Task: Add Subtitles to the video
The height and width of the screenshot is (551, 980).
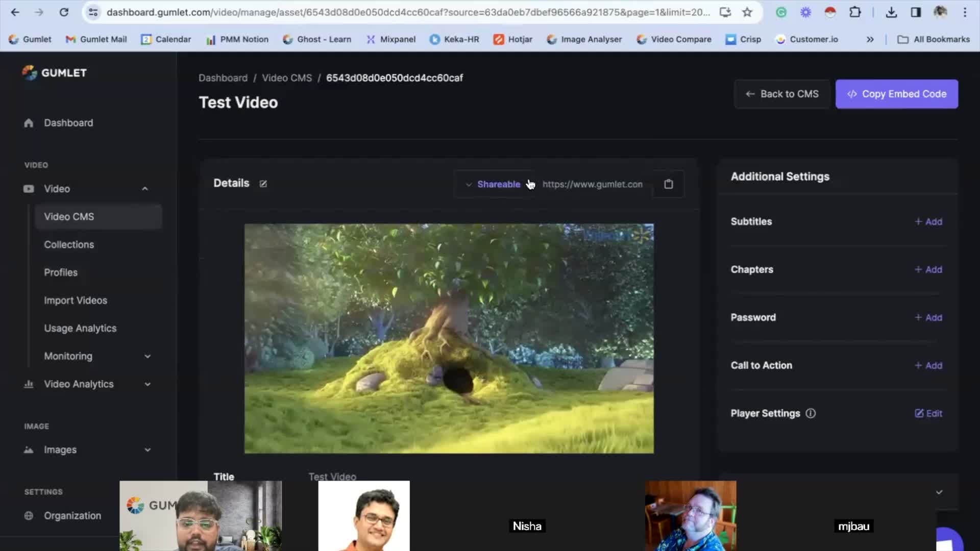Action: pos(928,221)
